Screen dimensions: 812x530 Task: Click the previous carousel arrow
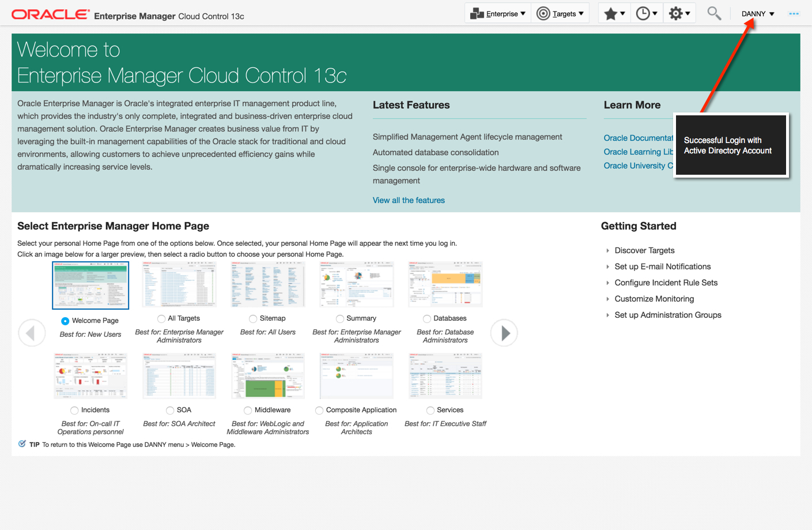(x=32, y=333)
